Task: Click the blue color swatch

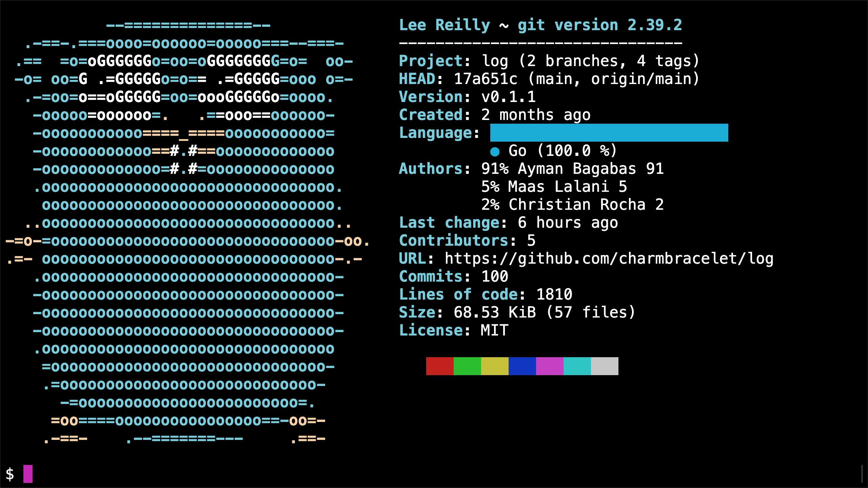Action: tap(522, 366)
